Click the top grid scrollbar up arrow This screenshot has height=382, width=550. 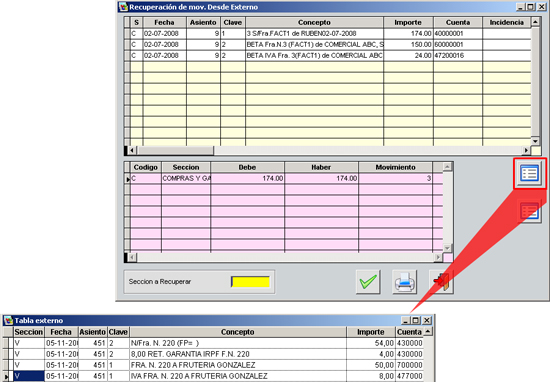coord(535,22)
